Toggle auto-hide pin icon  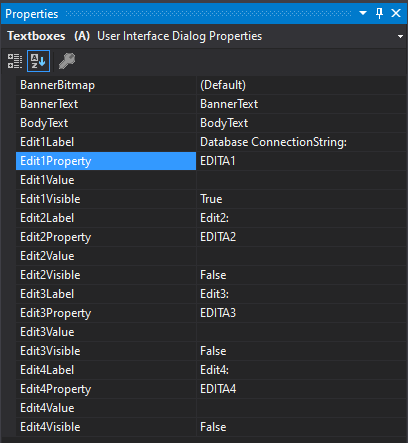[x=379, y=13]
